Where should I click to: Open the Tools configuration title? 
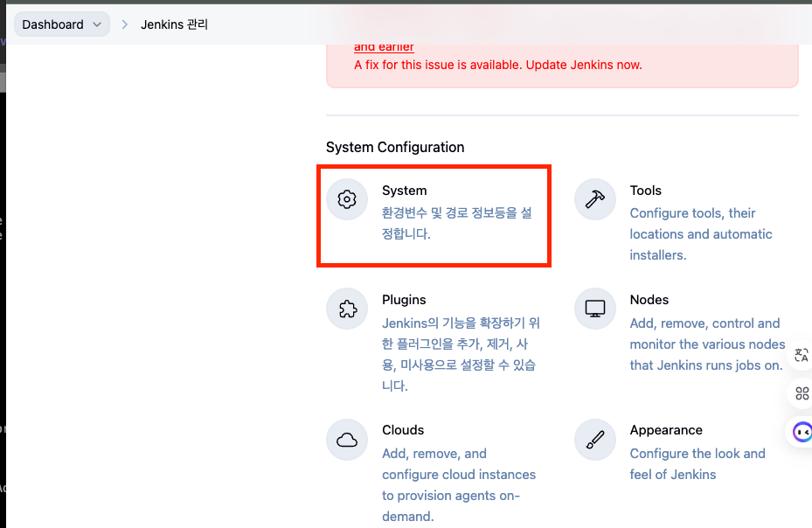click(645, 191)
